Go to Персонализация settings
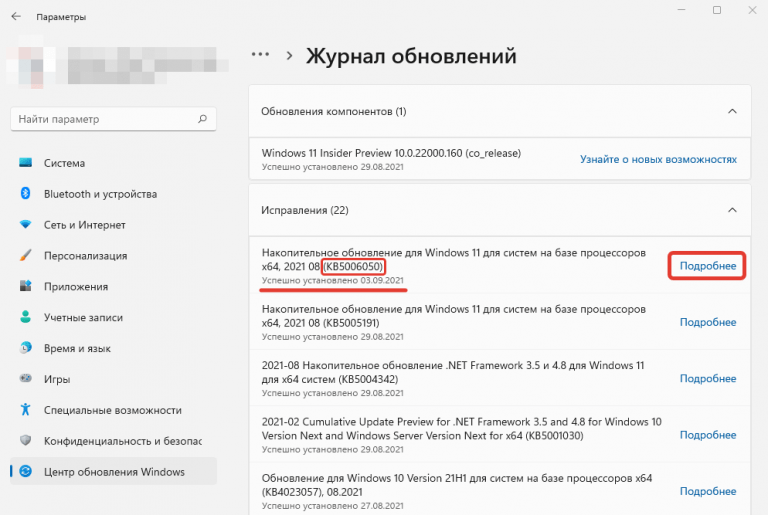The height and width of the screenshot is (515, 768). [113, 255]
